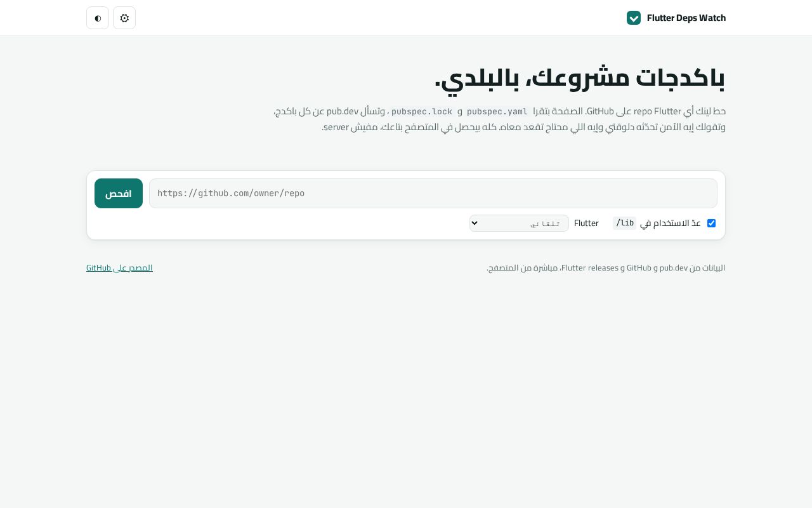812x508 pixels.
Task: Click the pubspec.lock code snippet
Action: (422, 111)
